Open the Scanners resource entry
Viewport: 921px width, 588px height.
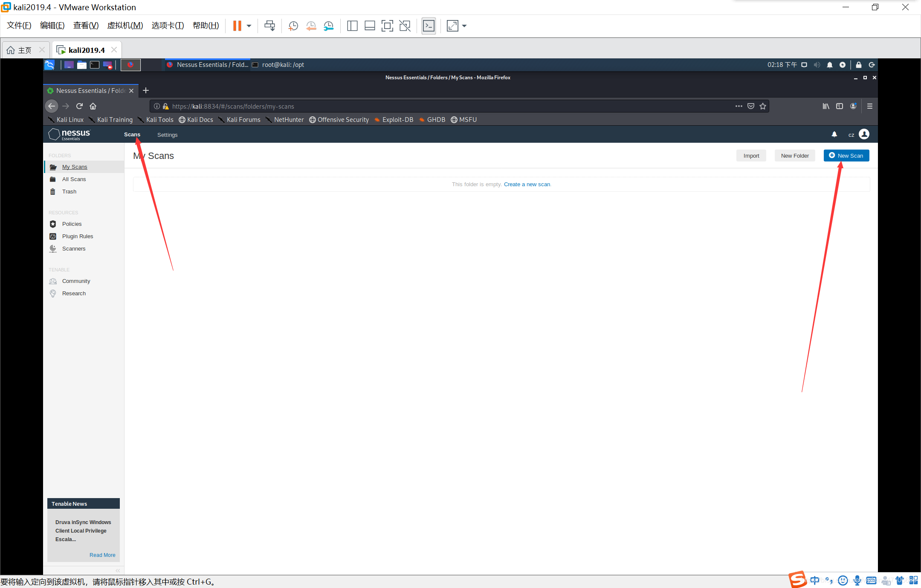[x=73, y=249]
